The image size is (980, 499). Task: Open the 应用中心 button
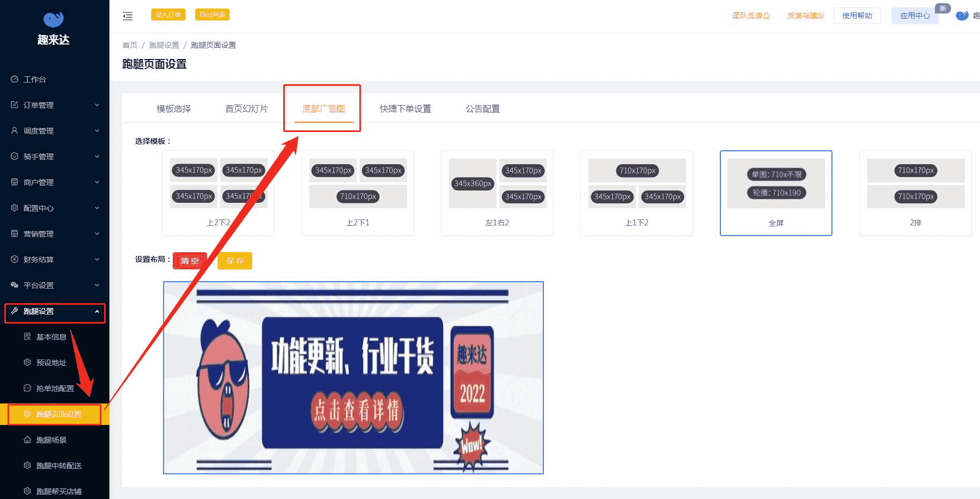pyautogui.click(x=915, y=16)
